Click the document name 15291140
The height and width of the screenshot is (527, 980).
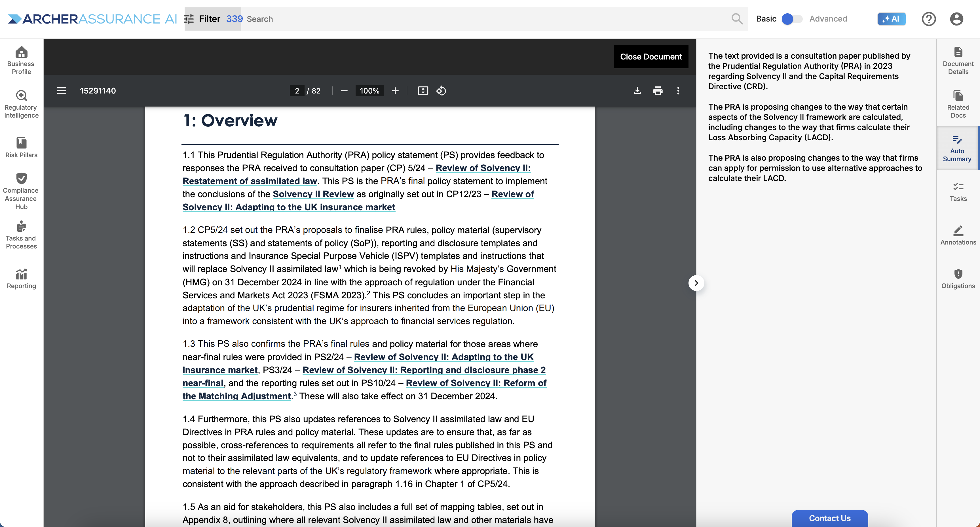(98, 90)
